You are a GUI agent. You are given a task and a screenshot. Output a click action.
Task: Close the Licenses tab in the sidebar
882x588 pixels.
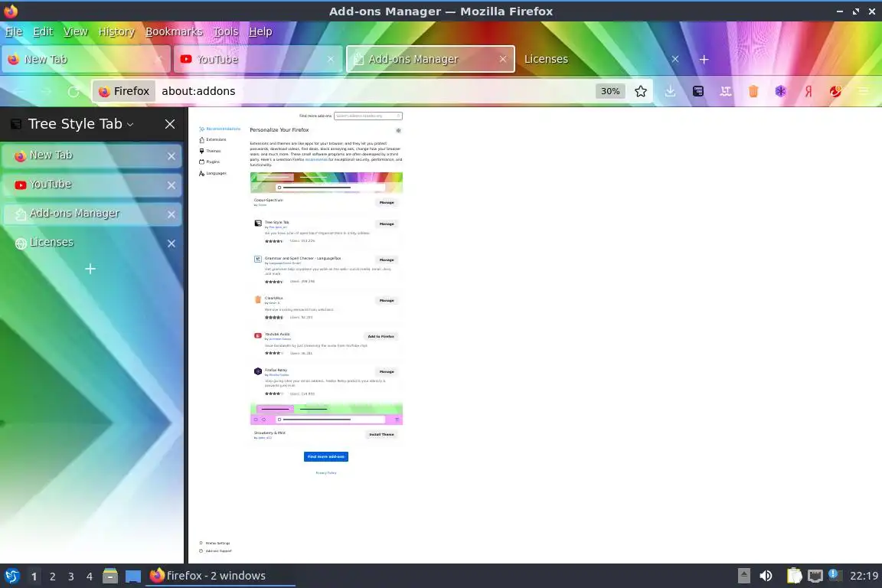point(171,243)
